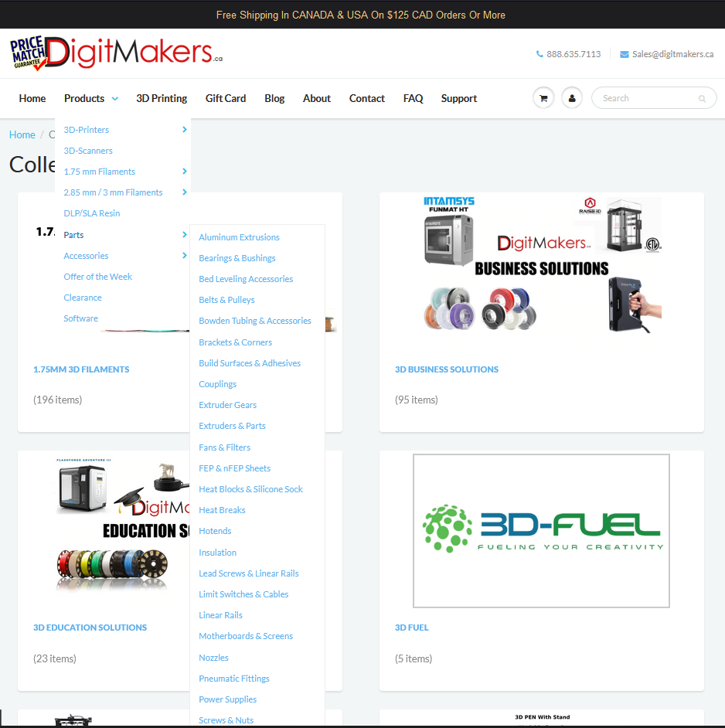Go to Home in the navigation bar

32,98
